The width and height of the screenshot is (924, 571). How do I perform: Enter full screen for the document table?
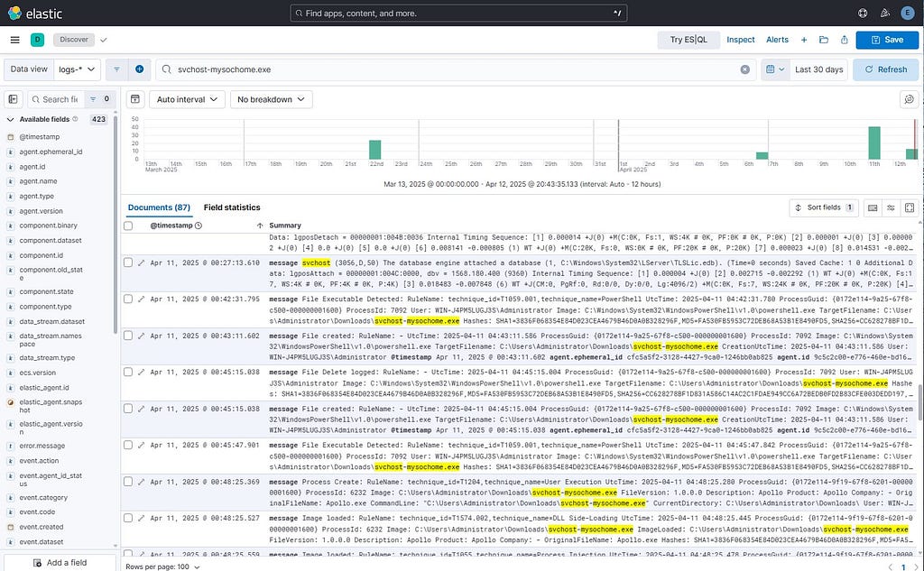tap(910, 207)
